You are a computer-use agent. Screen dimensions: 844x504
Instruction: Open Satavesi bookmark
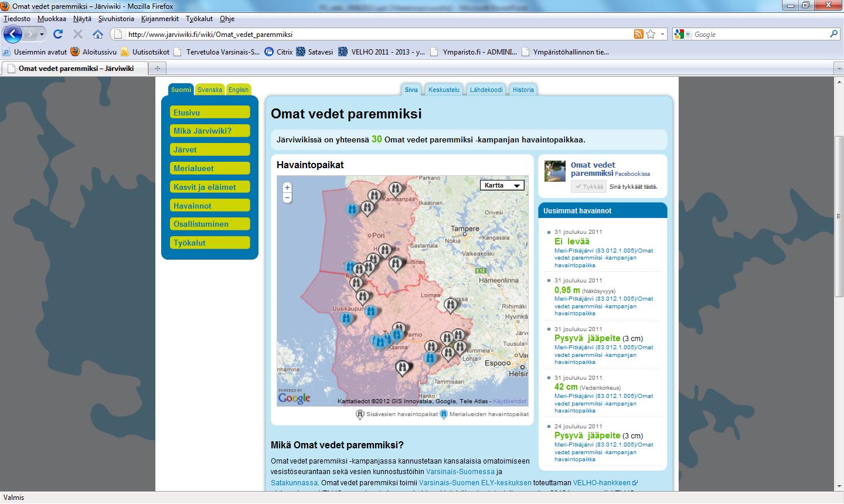point(314,52)
